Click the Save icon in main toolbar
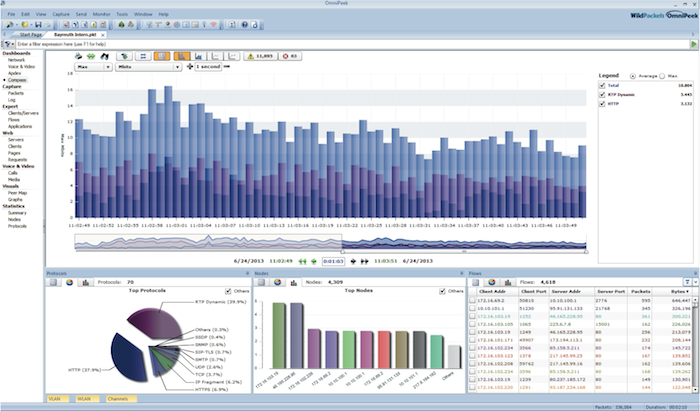The width and height of the screenshot is (700, 411). [x=38, y=25]
